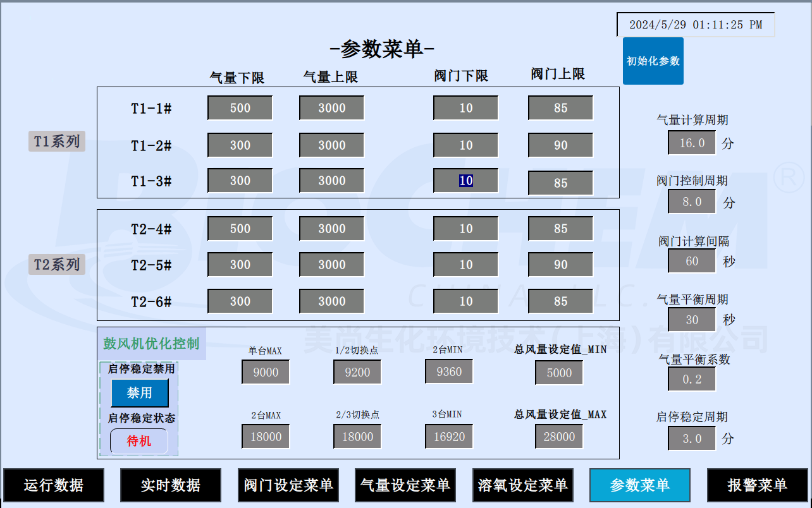Edit 1/2切换点 value 9200
This screenshot has height=508, width=812.
click(x=357, y=372)
